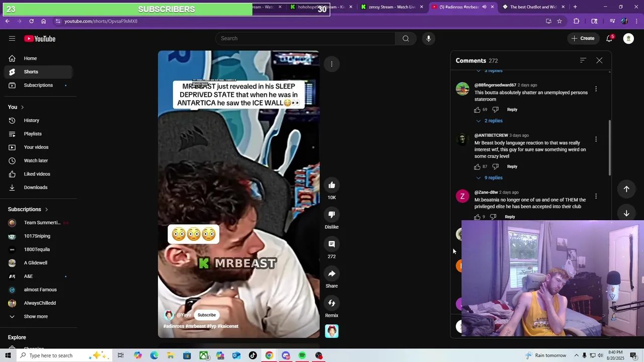Dislike the Short

click(x=332, y=215)
